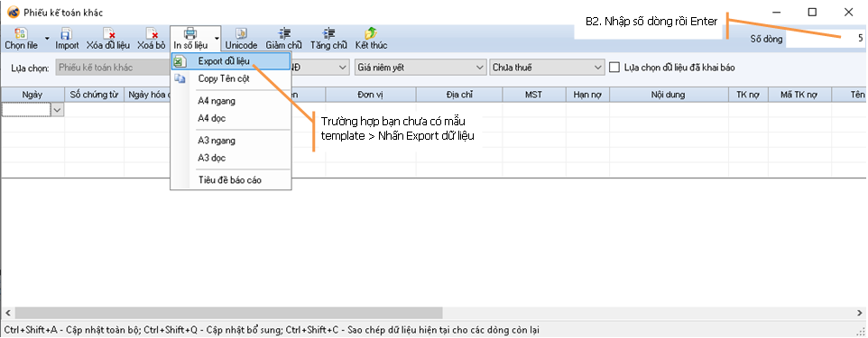Click the Xoá bỏ icon
This screenshot has width=868, height=338.
152,33
